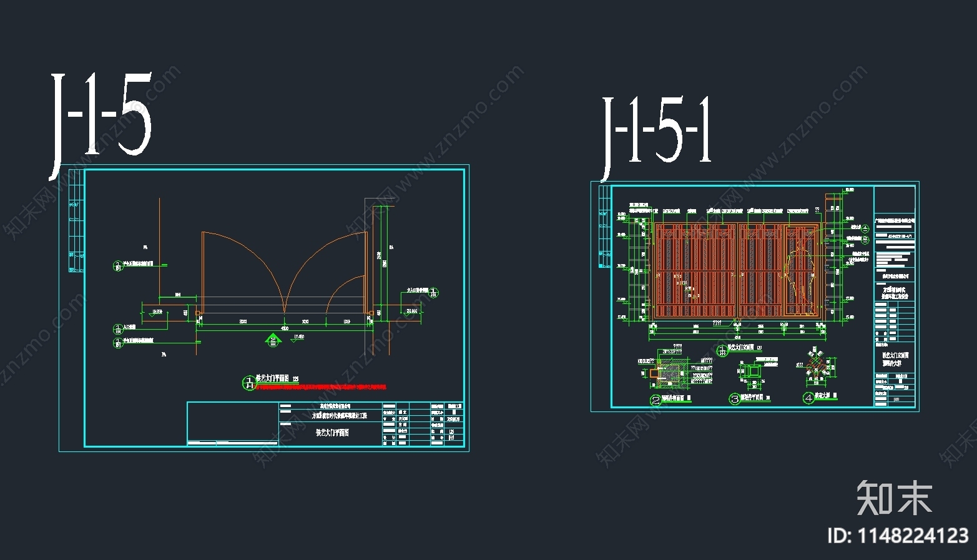
Task: Click the lowest callout bubble left of plan
Action: click(118, 343)
